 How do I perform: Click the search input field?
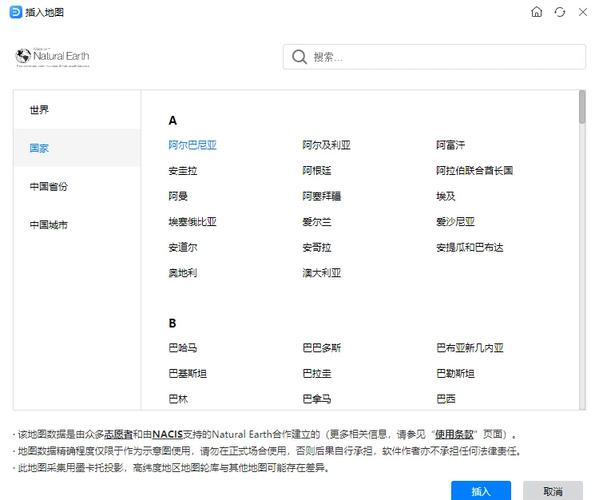[x=434, y=57]
